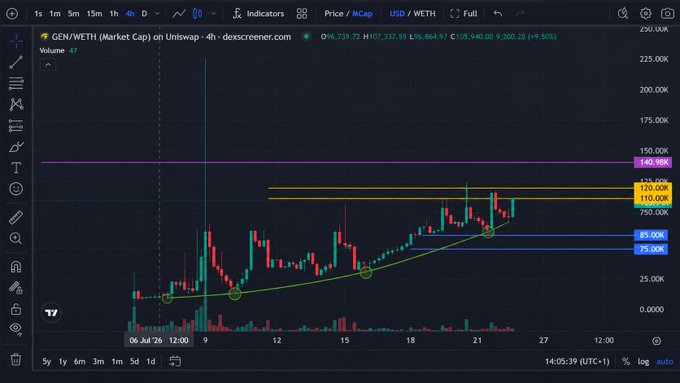Open the forecasting and measurement tools

pos(16,126)
